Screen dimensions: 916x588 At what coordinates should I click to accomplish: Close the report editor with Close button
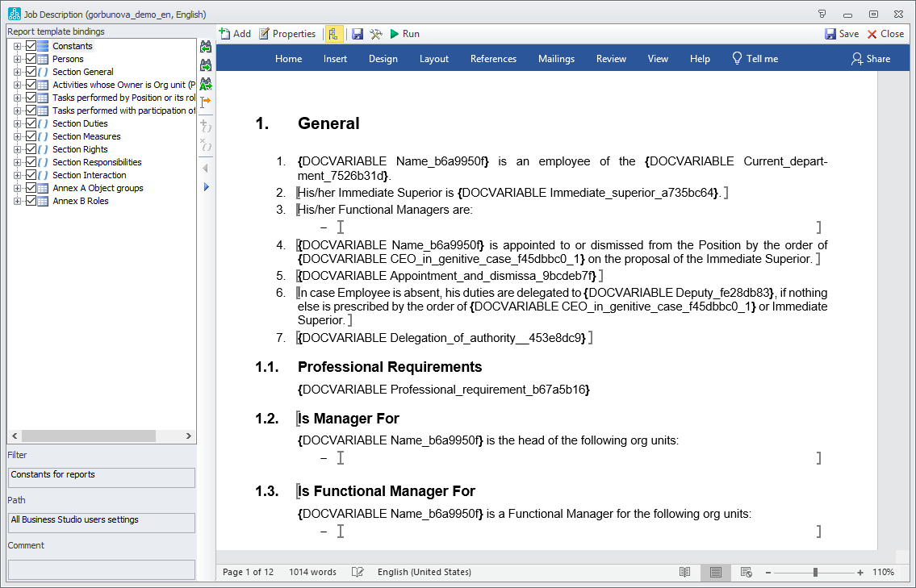[885, 34]
